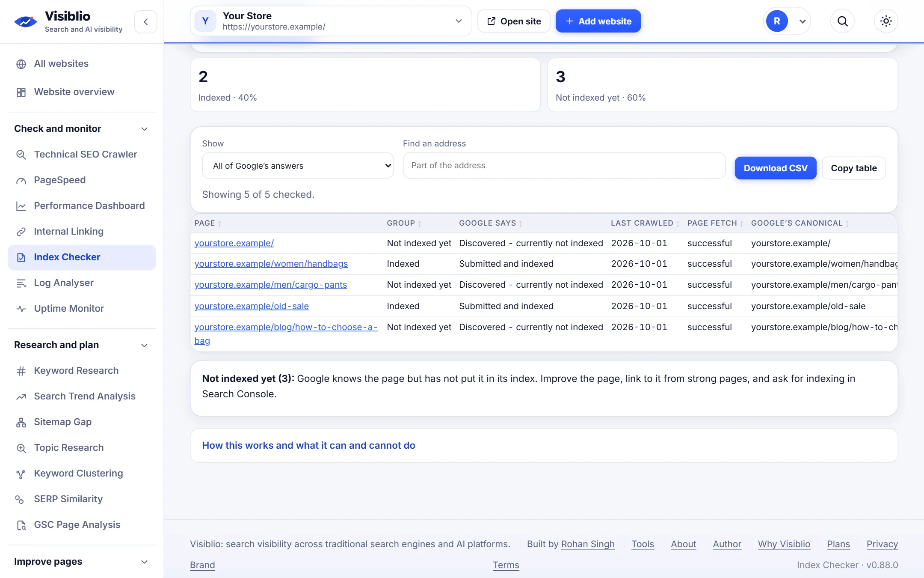Click the Download CSV button
This screenshot has width=924, height=578.
pos(776,168)
